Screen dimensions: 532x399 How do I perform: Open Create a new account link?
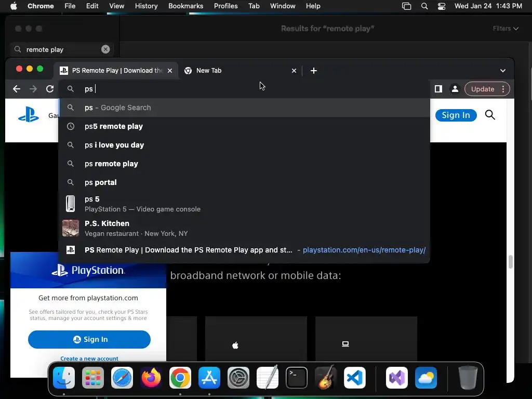(x=89, y=358)
